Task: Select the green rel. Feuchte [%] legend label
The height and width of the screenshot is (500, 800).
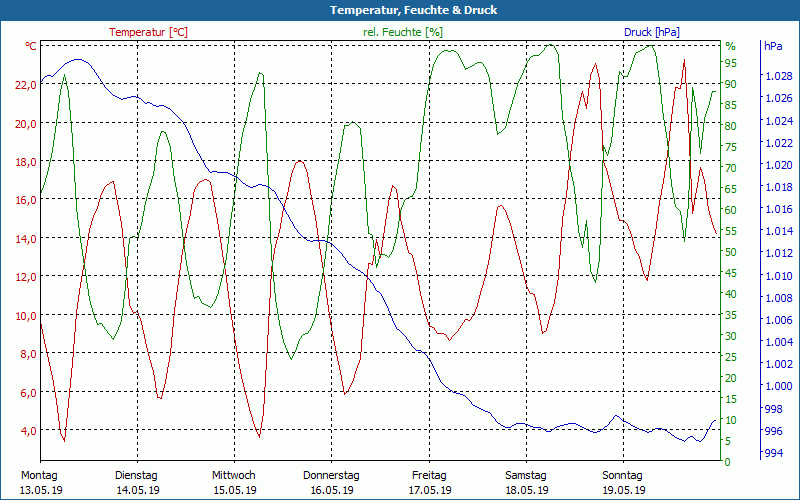Action: point(402,32)
